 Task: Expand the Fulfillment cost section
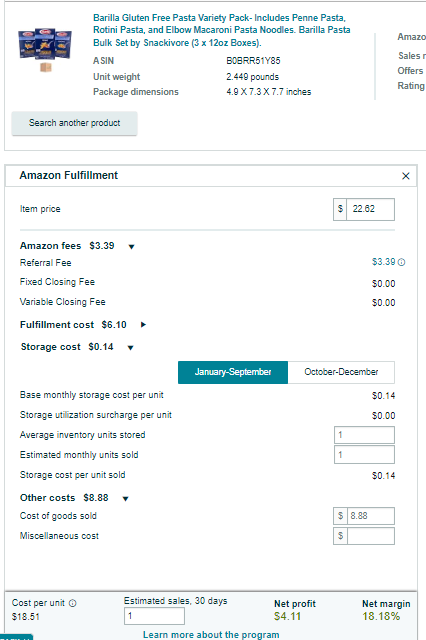[x=143, y=325]
